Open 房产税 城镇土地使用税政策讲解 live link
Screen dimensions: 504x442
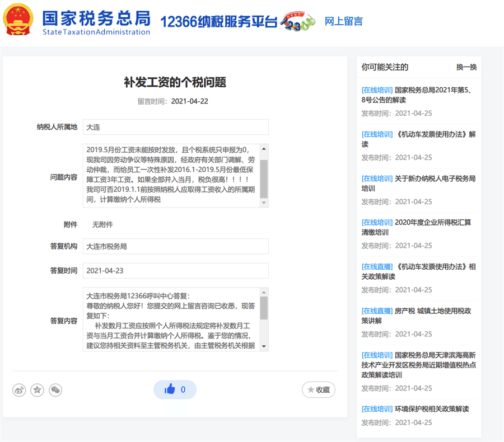coord(418,316)
